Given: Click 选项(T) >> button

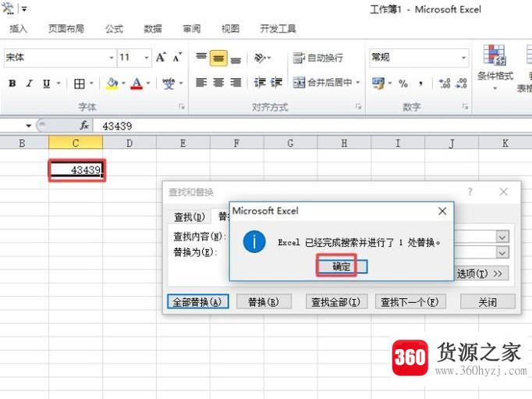Looking at the screenshot, I should click(481, 273).
